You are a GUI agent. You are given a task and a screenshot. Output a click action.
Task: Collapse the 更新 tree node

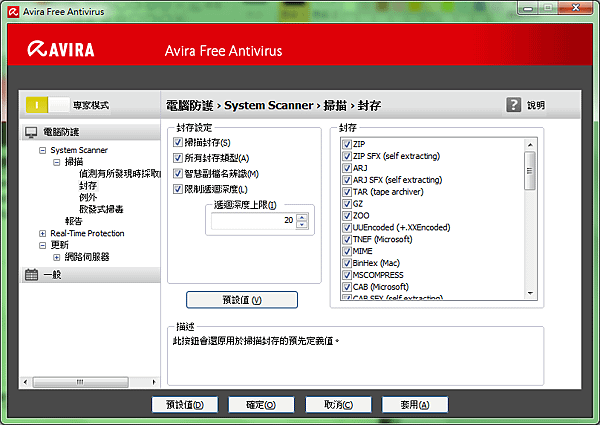tap(42, 245)
